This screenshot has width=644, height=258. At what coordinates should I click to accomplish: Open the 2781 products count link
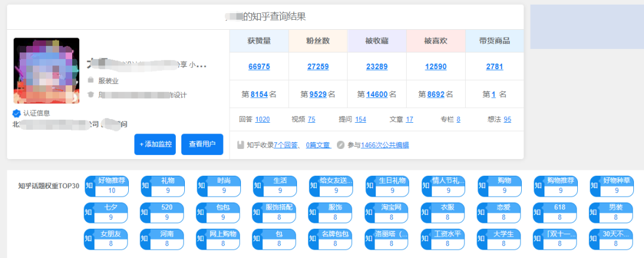tap(494, 67)
